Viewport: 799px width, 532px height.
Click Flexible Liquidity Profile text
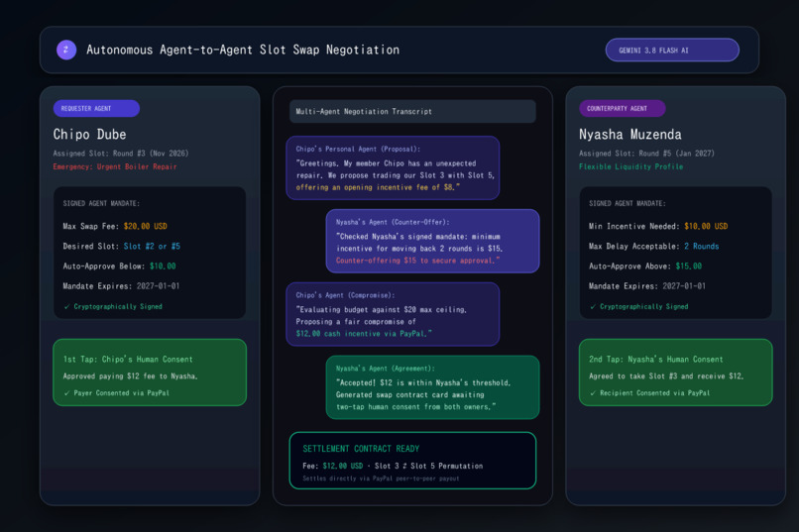[630, 167]
